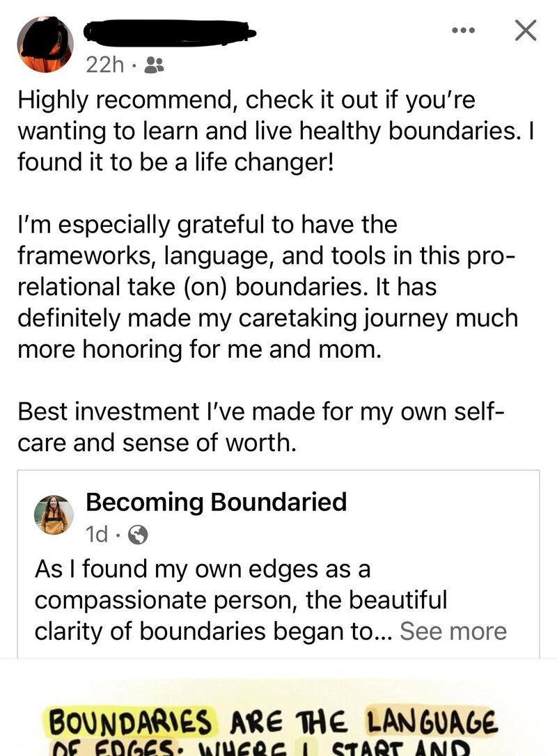This screenshot has height=756, width=557.
Task: Expand shared post text with See more
Action: point(453,631)
